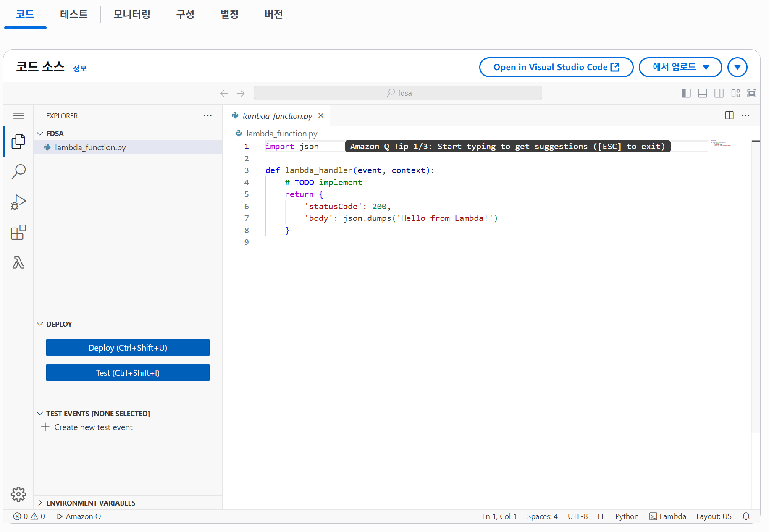769x532 pixels.
Task: Open the Explorer view in activity bar
Action: [18, 142]
